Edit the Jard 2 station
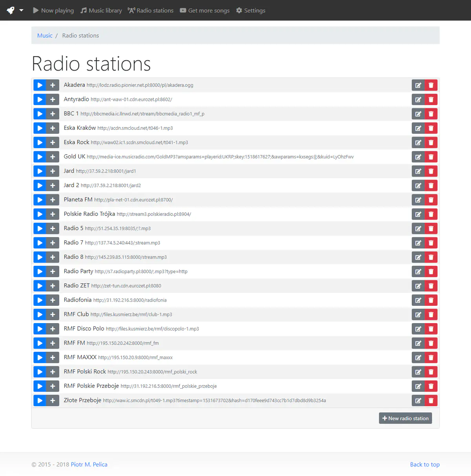This screenshot has width=471, height=476. pos(418,185)
